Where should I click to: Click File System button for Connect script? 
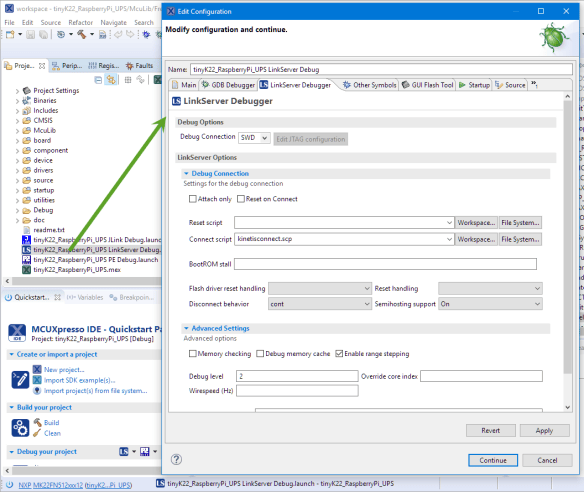tap(520, 239)
